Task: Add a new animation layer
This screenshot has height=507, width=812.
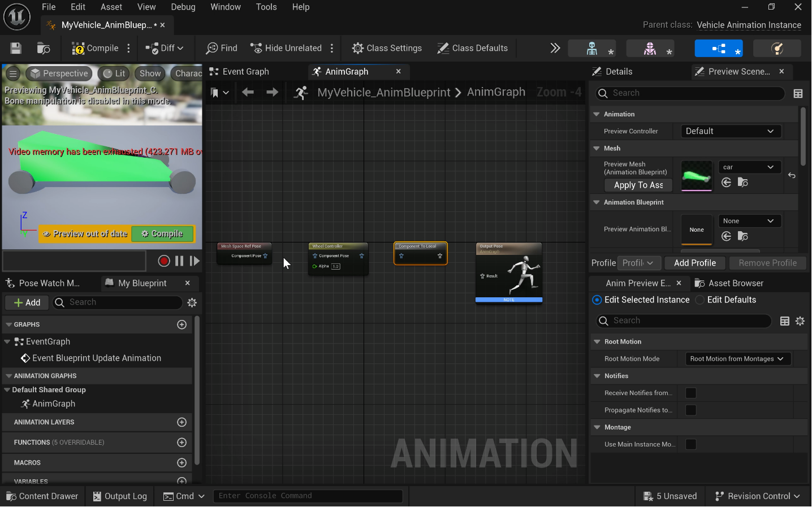Action: point(182,422)
